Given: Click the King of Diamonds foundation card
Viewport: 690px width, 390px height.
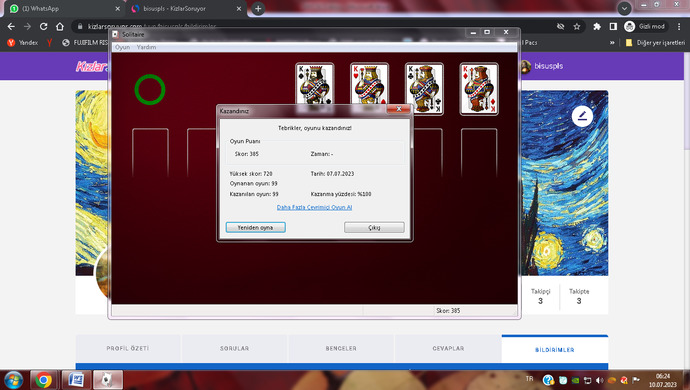Looking at the screenshot, I should tap(479, 89).
